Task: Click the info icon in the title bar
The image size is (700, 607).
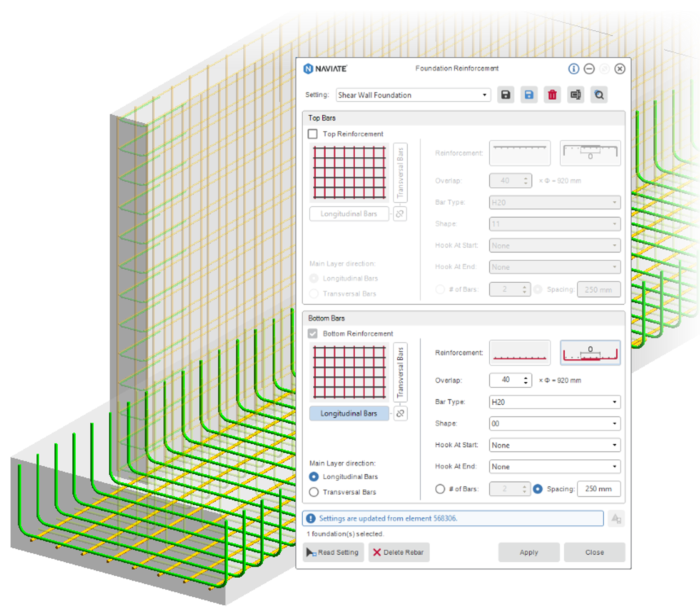Action: click(x=573, y=69)
